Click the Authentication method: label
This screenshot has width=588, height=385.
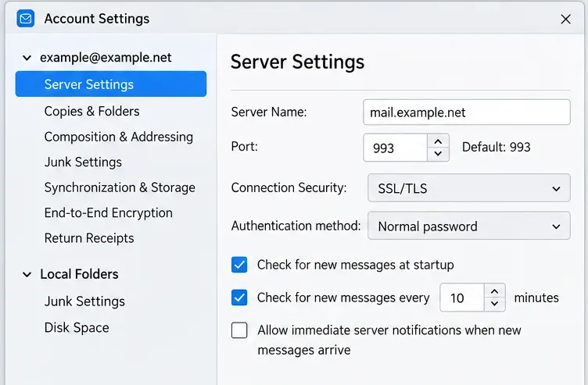(296, 226)
